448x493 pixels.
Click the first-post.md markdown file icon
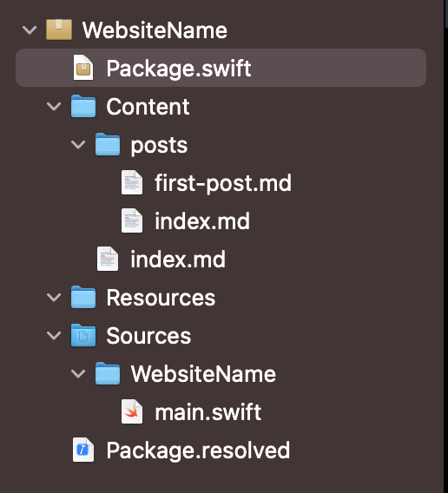click(132, 182)
